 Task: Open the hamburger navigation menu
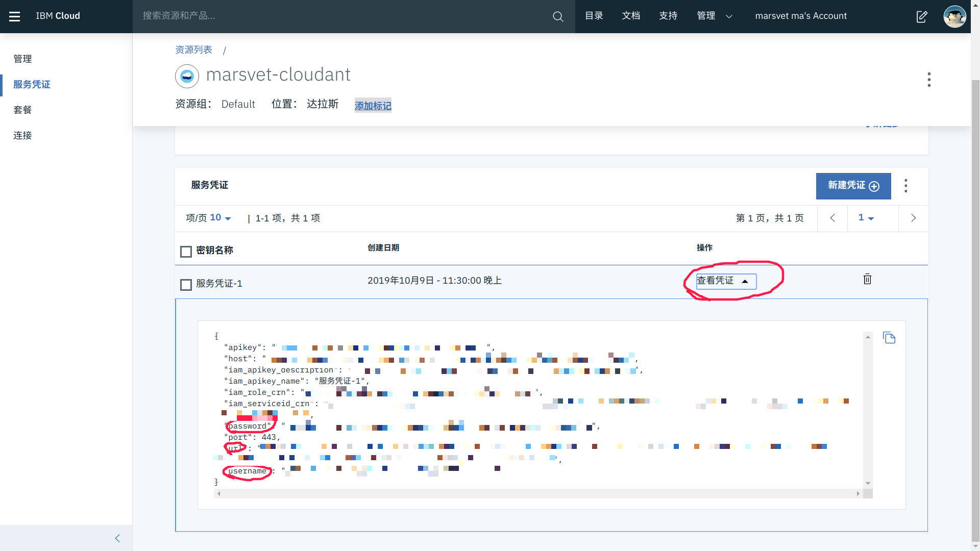pyautogui.click(x=15, y=16)
